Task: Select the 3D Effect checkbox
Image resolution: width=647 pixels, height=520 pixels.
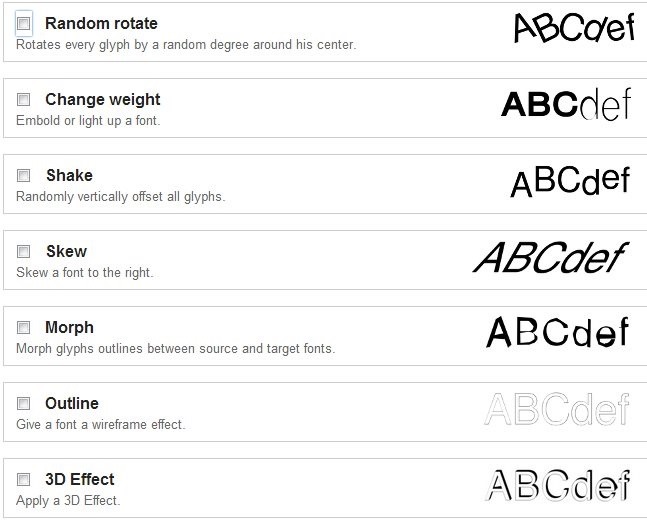Action: [x=24, y=480]
